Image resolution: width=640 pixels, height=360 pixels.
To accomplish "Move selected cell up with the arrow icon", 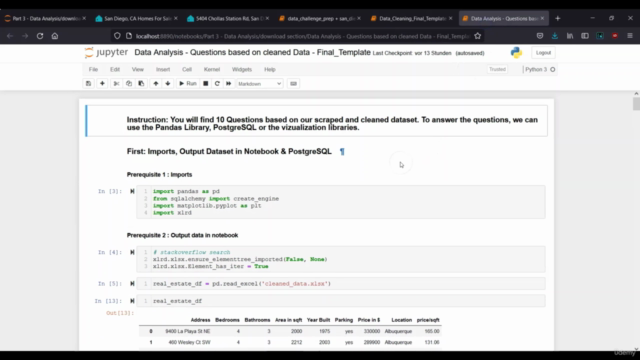I will click(x=156, y=84).
